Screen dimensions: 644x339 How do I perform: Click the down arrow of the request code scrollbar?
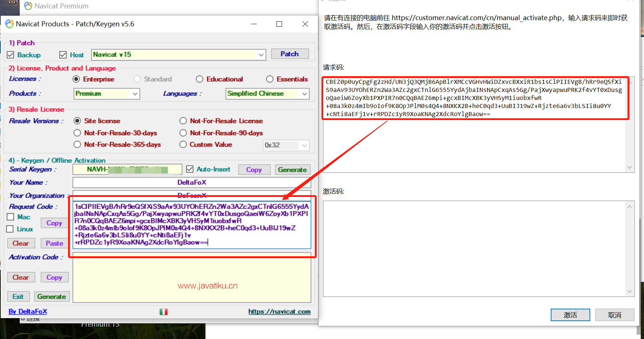click(629, 167)
